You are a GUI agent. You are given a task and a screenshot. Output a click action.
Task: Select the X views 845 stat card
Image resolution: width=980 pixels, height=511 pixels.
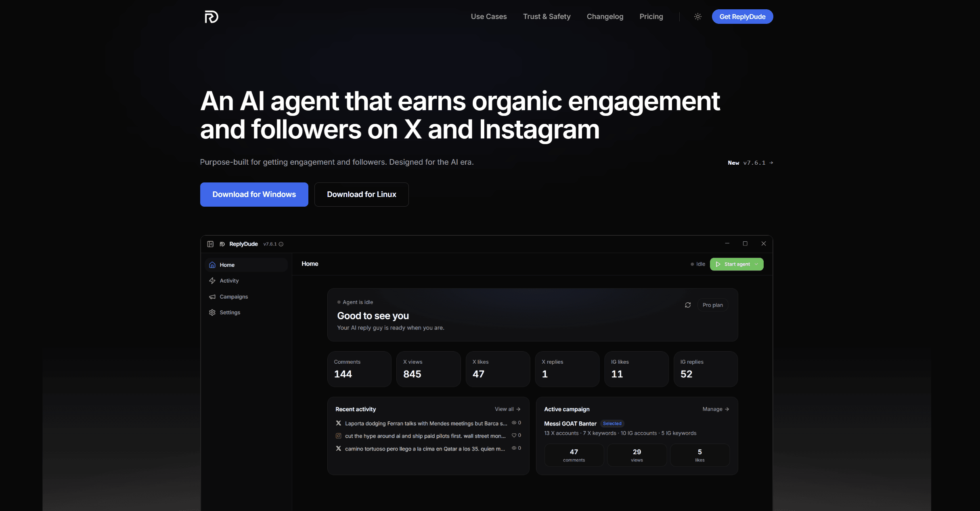(x=428, y=369)
